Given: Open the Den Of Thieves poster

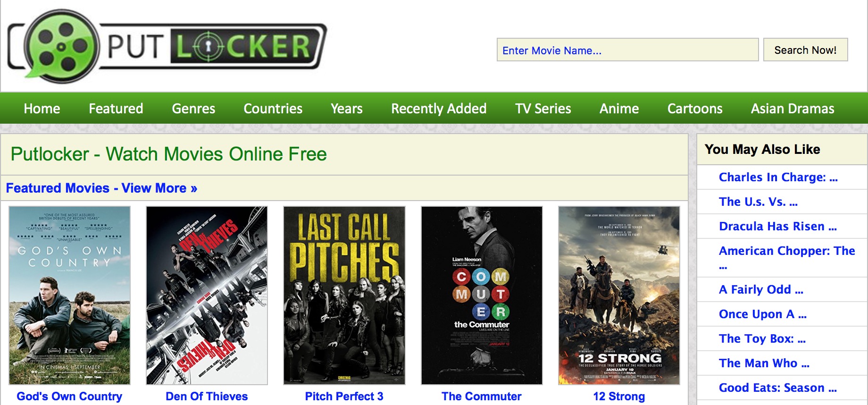Looking at the screenshot, I should [207, 295].
